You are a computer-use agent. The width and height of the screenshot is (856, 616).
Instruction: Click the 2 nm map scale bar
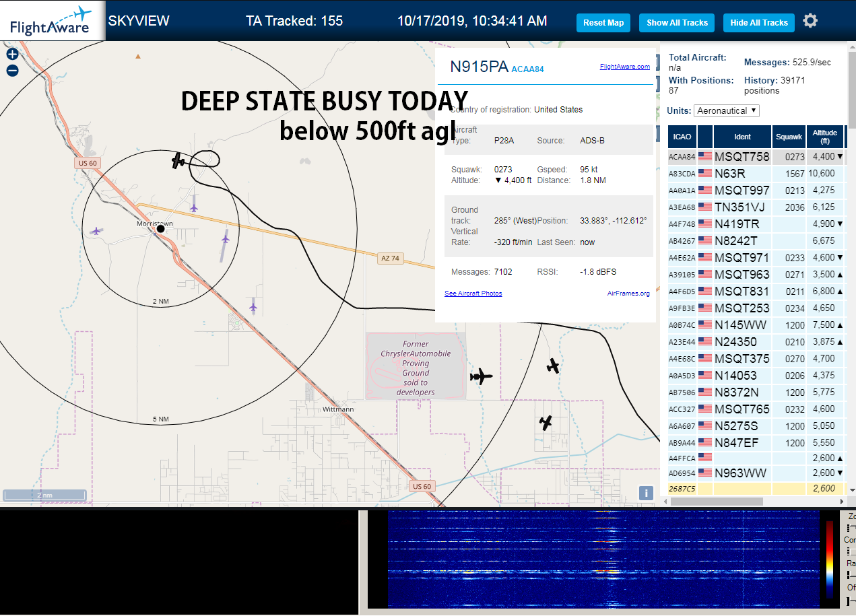coord(44,495)
